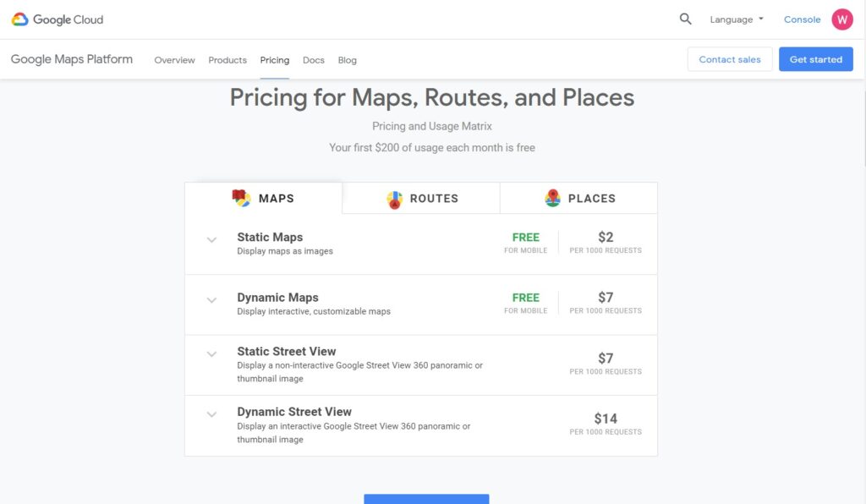The image size is (866, 504).
Task: Expand the Static Maps row
Action: [x=211, y=239]
